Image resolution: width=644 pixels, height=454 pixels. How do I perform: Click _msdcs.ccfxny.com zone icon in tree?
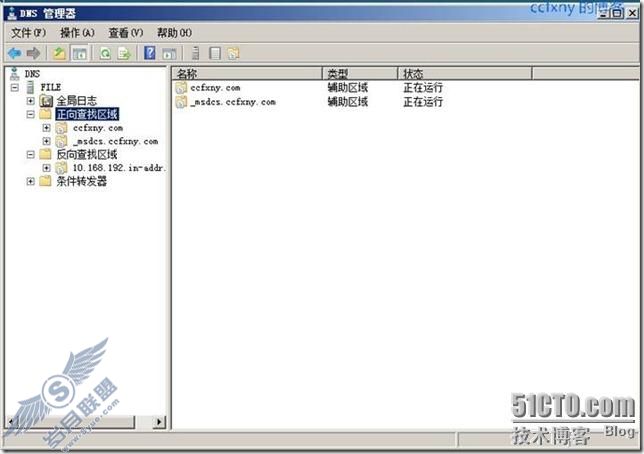pos(61,141)
